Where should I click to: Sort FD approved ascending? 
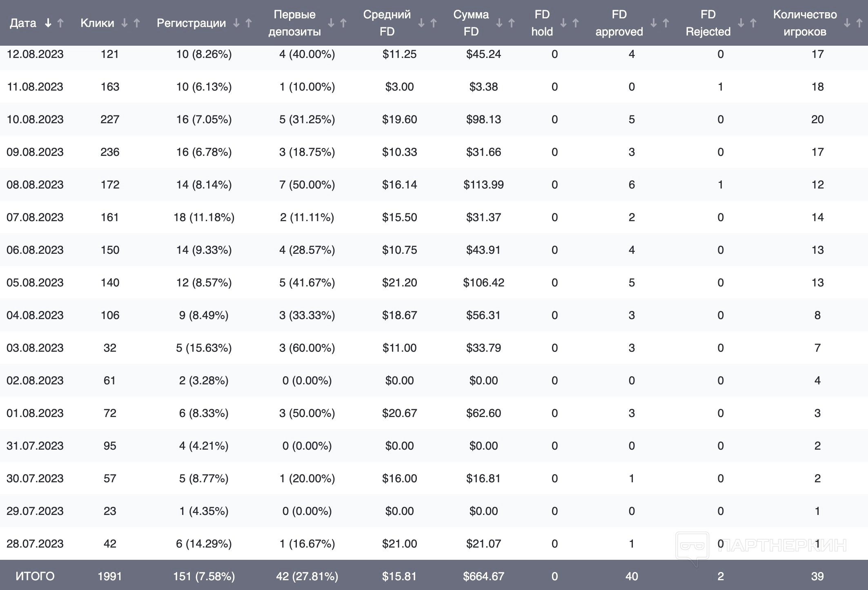[x=665, y=23]
